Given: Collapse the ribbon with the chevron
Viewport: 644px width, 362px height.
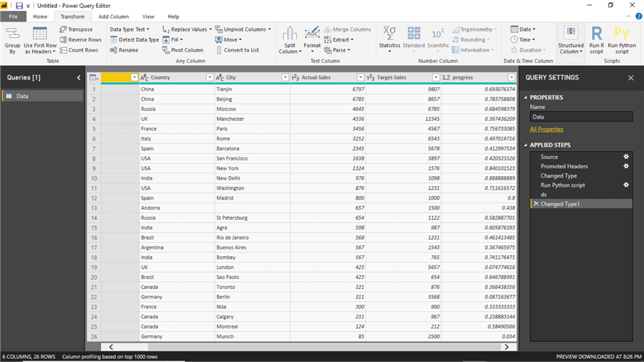Looking at the screenshot, I should (x=628, y=16).
